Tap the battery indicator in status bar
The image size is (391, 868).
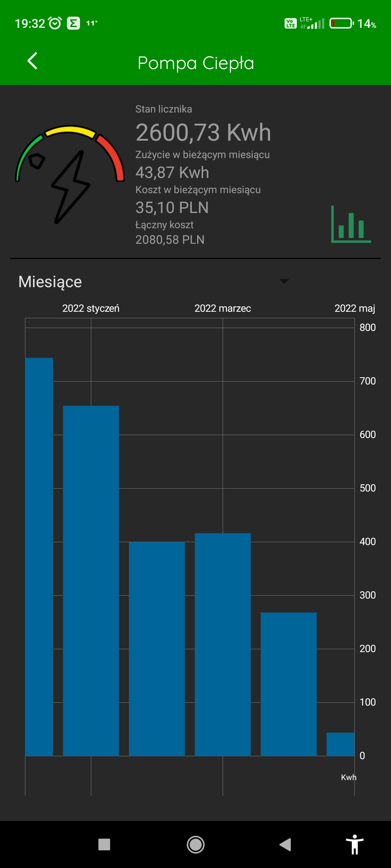click(341, 24)
